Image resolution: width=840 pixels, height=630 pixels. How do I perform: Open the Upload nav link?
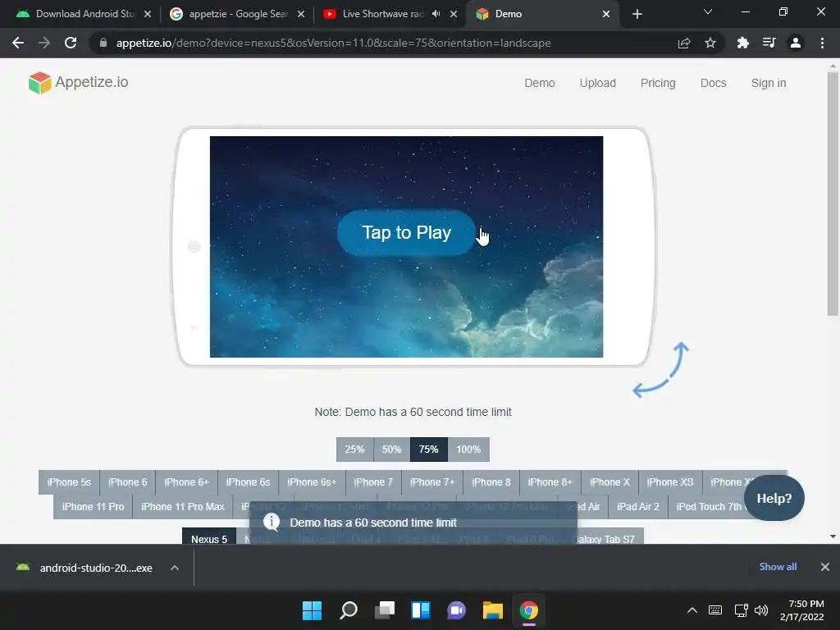[598, 83]
